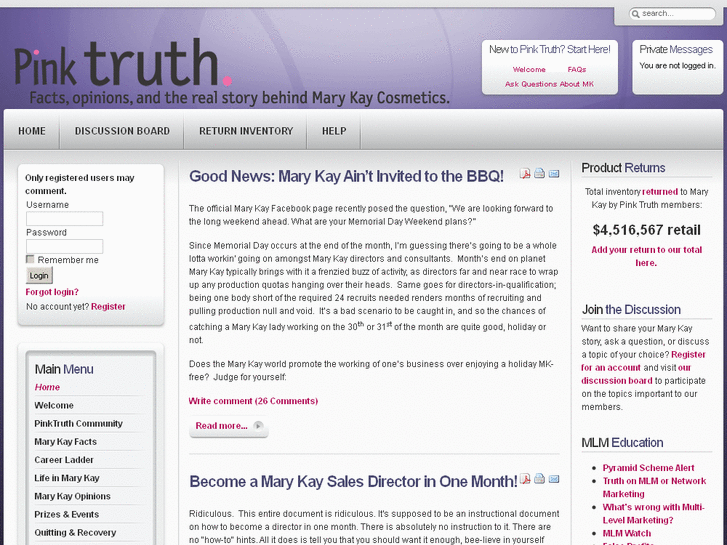Click the Read more arrow icon
Screen dimensions: 727x545
point(259,426)
